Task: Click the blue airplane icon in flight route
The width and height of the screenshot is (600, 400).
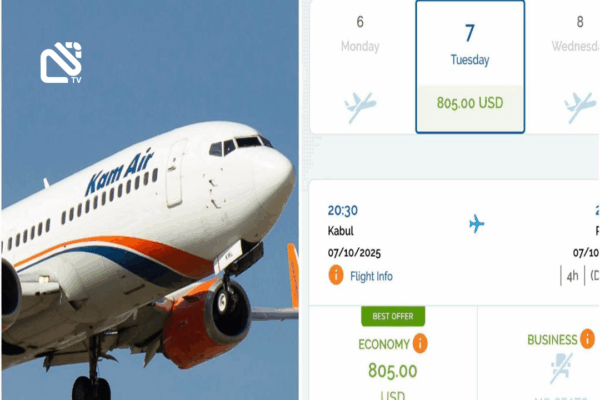Action: coord(476,224)
